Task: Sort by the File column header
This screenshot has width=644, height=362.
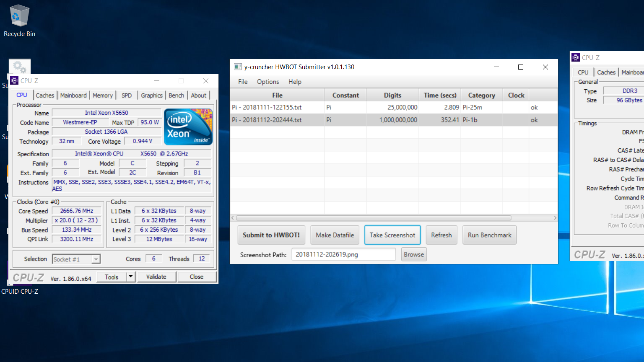Action: (x=277, y=95)
